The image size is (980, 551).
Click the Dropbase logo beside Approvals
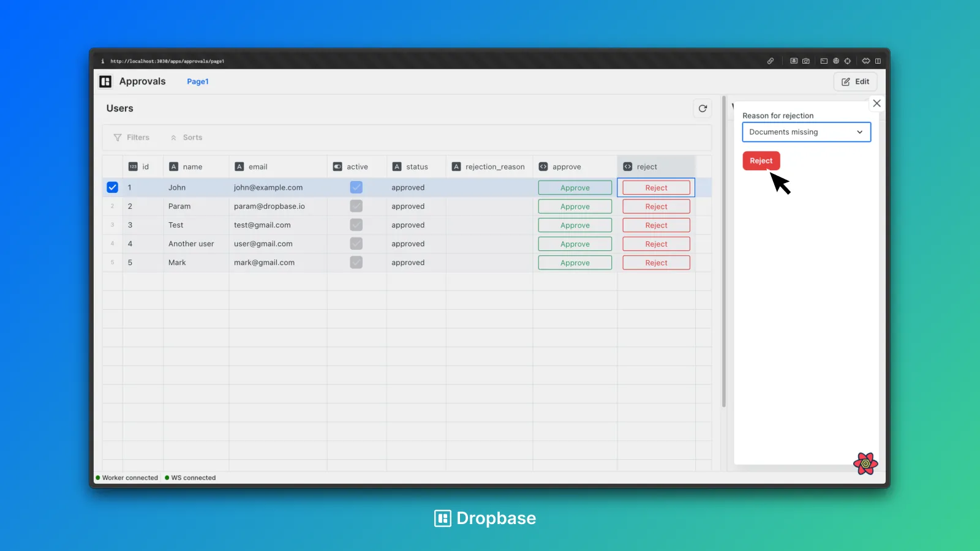[105, 81]
